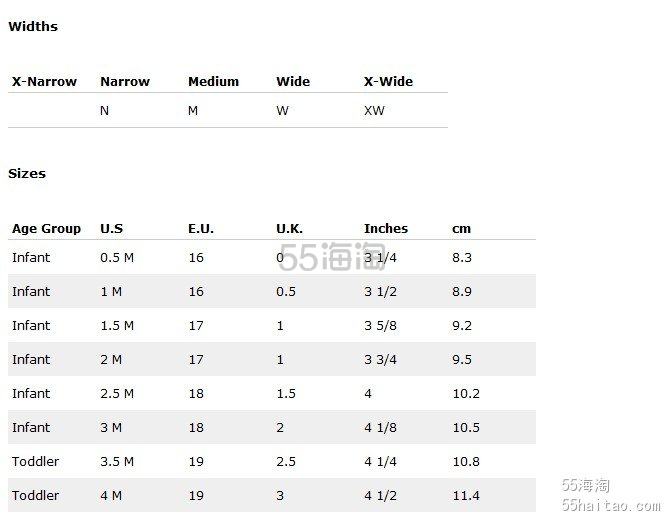664x514 pixels.
Task: Click the E.U. column header
Action: coord(201,229)
